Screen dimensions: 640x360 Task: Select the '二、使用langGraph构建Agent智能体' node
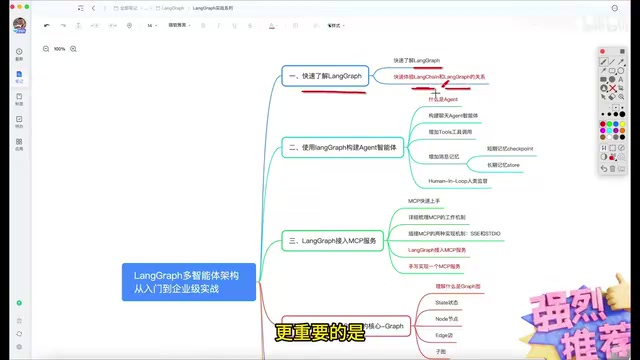tap(343, 147)
